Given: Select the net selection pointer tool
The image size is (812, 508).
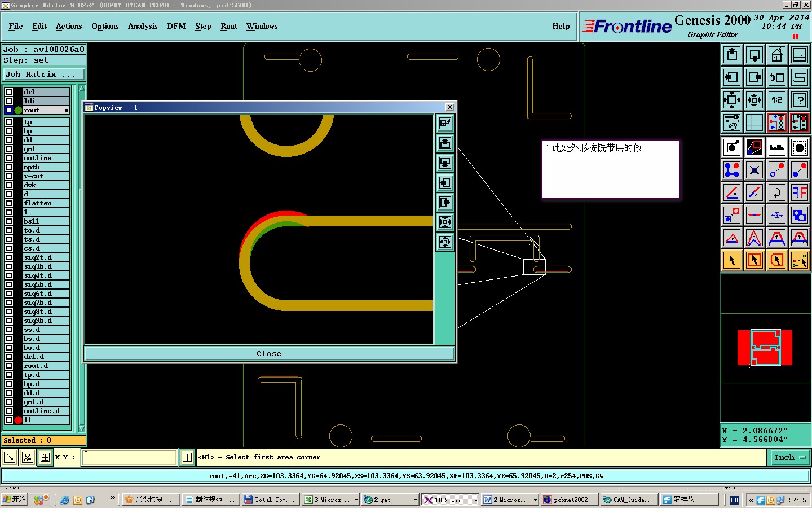Looking at the screenshot, I should (800, 260).
